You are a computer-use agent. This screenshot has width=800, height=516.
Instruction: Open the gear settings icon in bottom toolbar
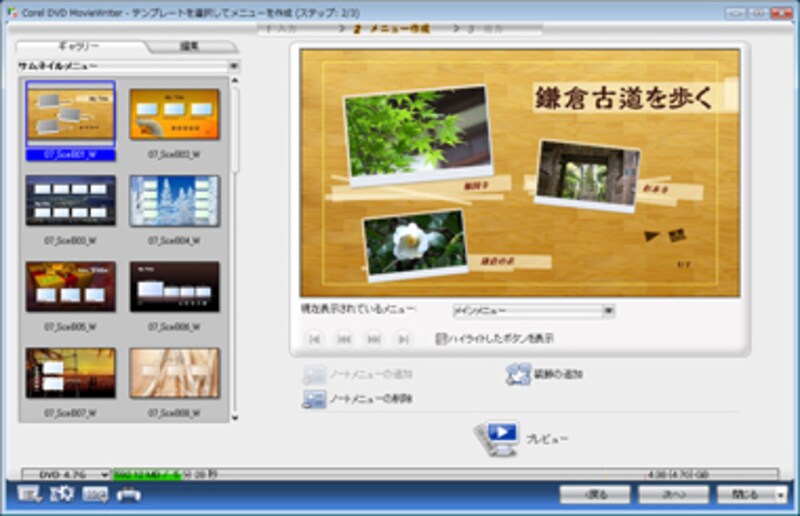62,494
